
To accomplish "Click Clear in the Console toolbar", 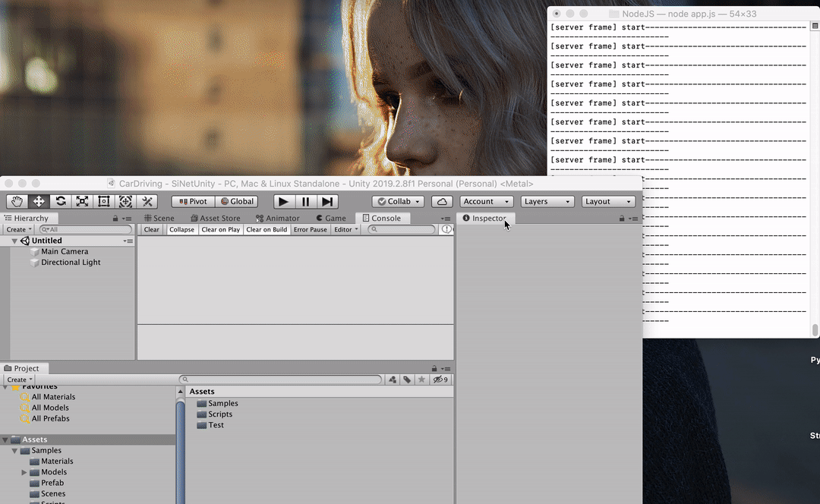I will [152, 229].
